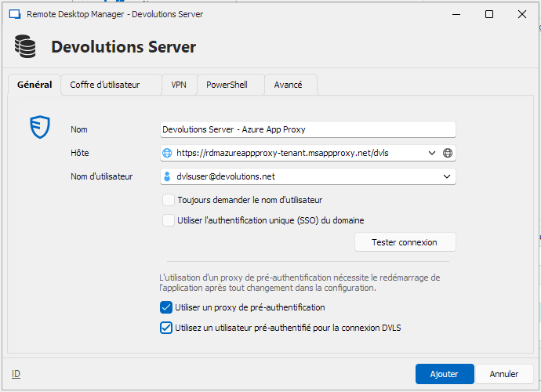The width and height of the screenshot is (541, 392).
Task: Click the pre-authentication proxy restart notice text
Action: point(300,282)
